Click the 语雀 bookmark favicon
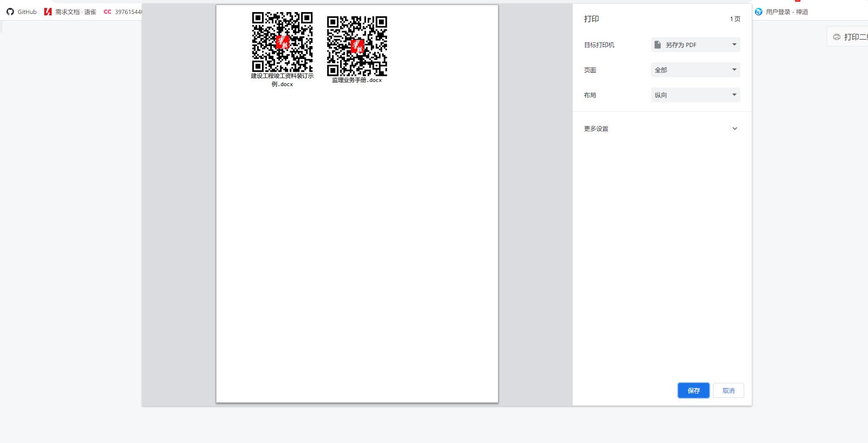Image resolution: width=868 pixels, height=443 pixels. 48,12
